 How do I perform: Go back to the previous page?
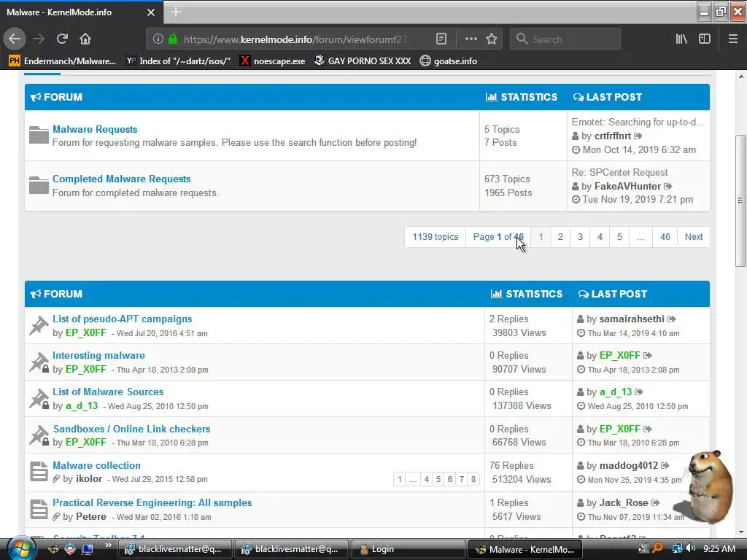point(15,39)
